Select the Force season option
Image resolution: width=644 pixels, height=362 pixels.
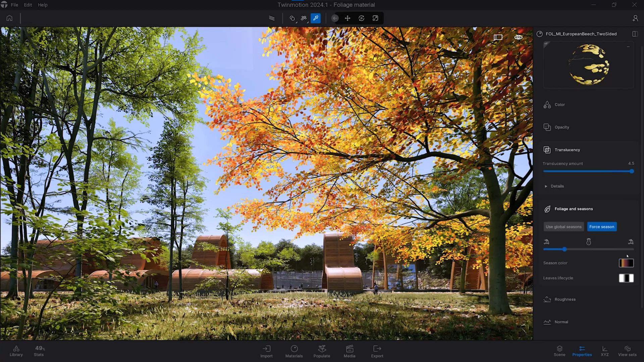602,227
